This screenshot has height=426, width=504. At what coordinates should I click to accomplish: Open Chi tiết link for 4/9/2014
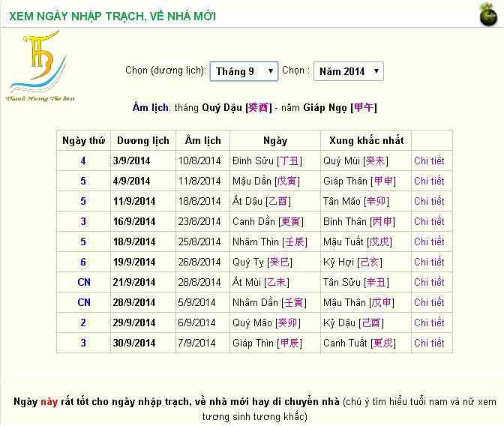(429, 181)
